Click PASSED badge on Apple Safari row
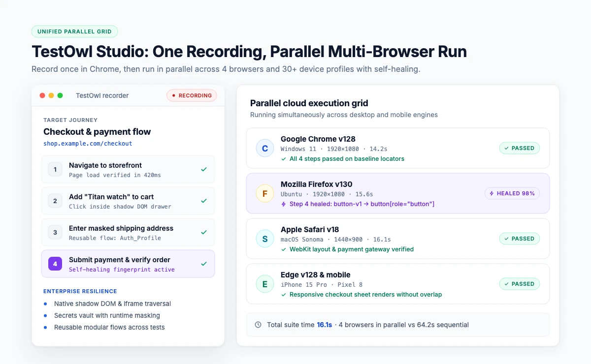 pyautogui.click(x=520, y=239)
